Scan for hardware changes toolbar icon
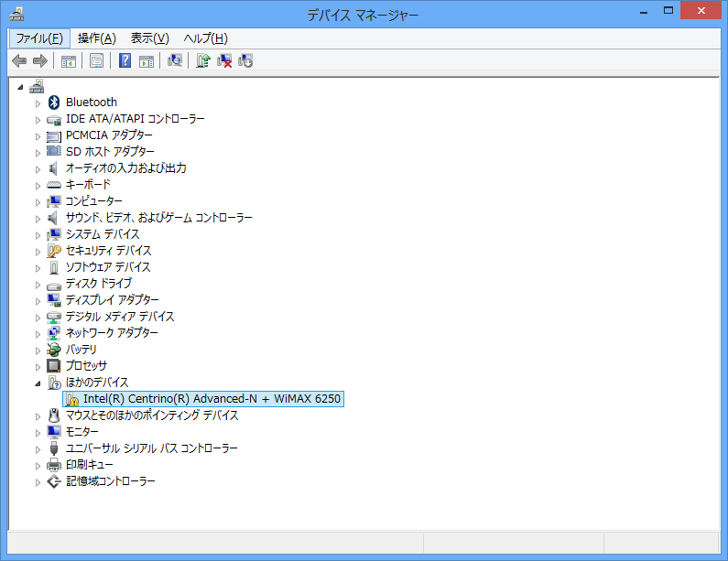Image resolution: width=728 pixels, height=561 pixels. coord(175,60)
